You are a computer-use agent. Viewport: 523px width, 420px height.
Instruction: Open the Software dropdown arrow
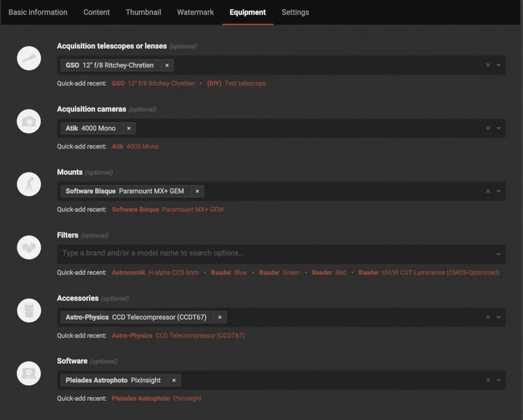coord(498,380)
